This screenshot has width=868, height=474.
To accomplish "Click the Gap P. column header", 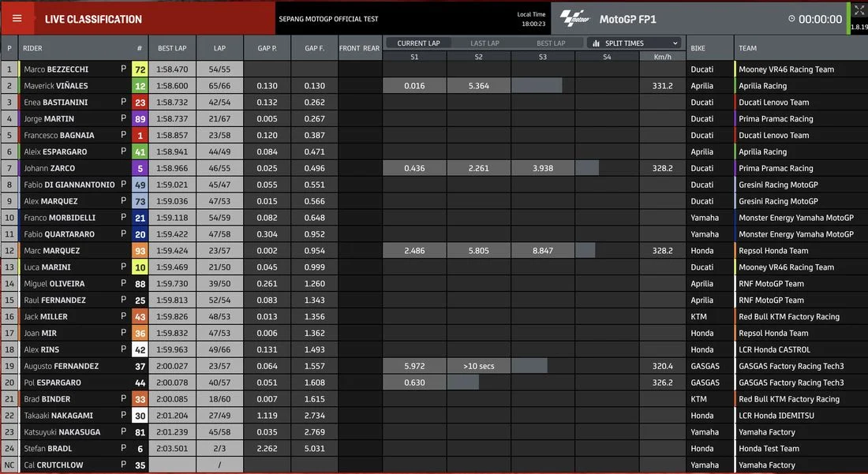I will point(267,48).
